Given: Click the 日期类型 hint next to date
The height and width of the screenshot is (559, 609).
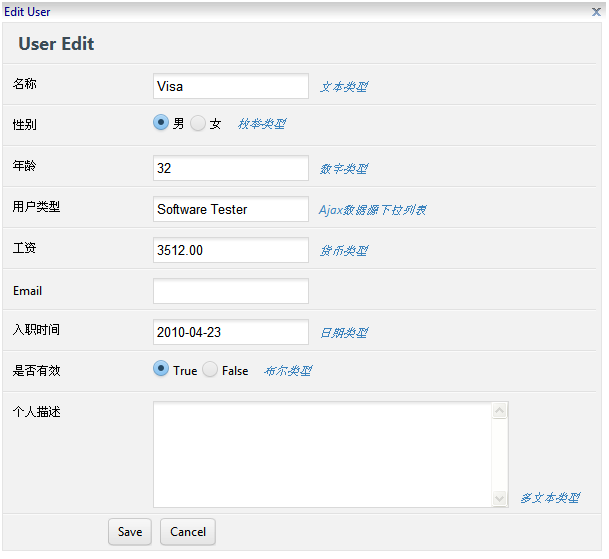Looking at the screenshot, I should point(343,333).
